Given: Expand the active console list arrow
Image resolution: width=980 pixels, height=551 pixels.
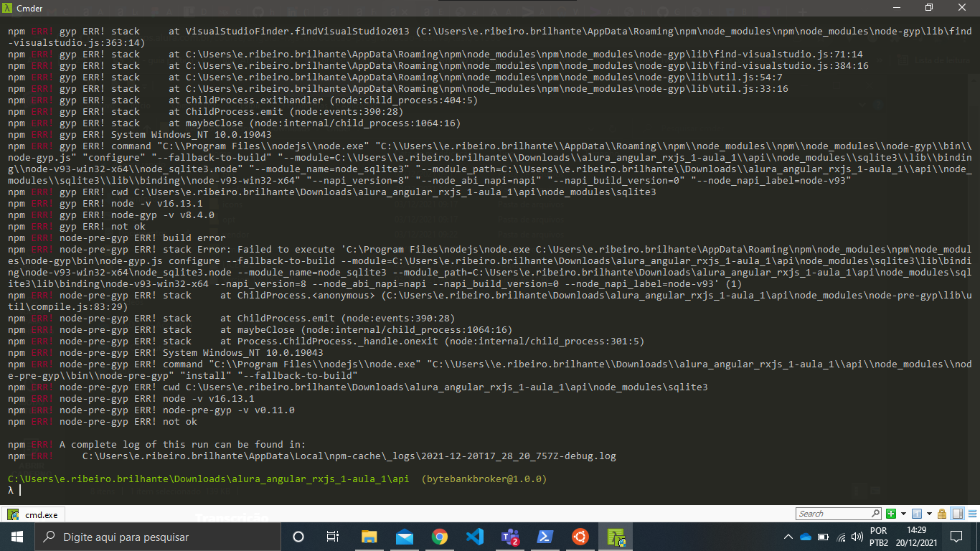Looking at the screenshot, I should coord(929,514).
